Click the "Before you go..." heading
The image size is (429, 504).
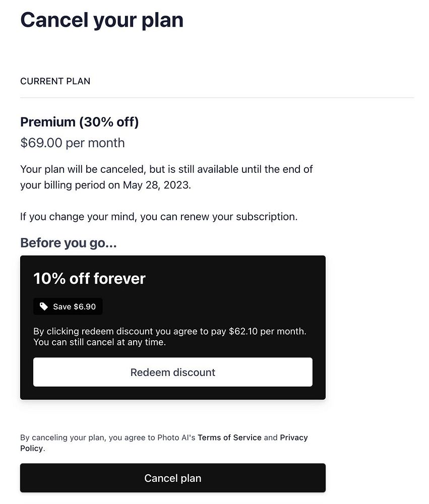pyautogui.click(x=68, y=243)
